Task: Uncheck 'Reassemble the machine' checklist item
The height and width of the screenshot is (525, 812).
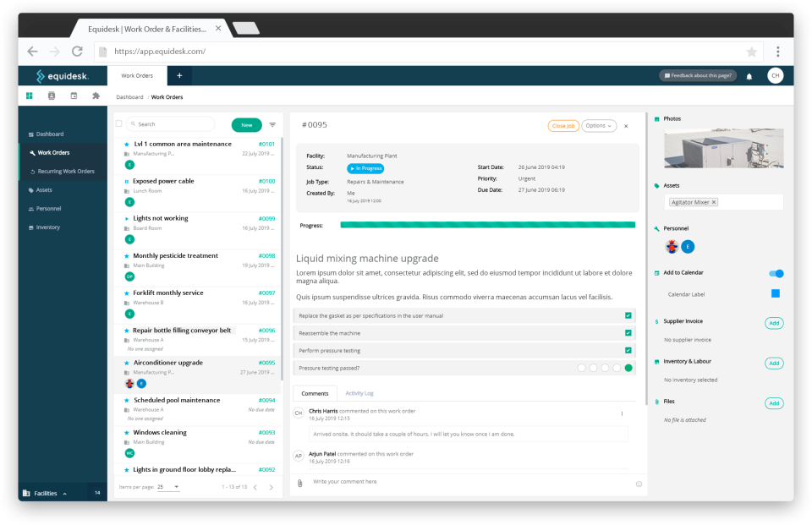Action: 628,333
